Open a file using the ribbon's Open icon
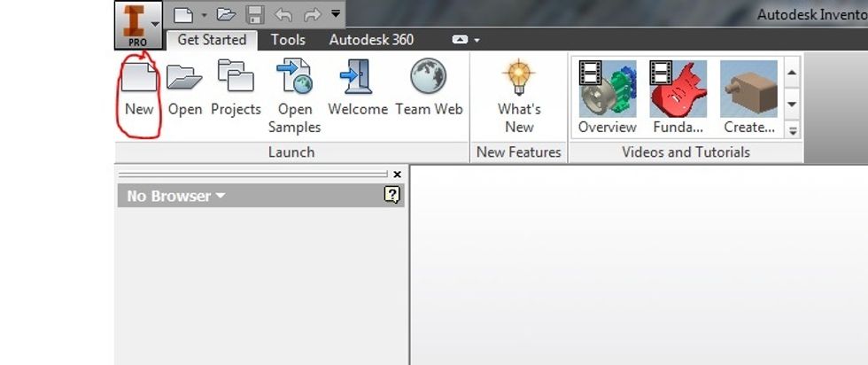Screen dimensions: 868x365 [185, 78]
